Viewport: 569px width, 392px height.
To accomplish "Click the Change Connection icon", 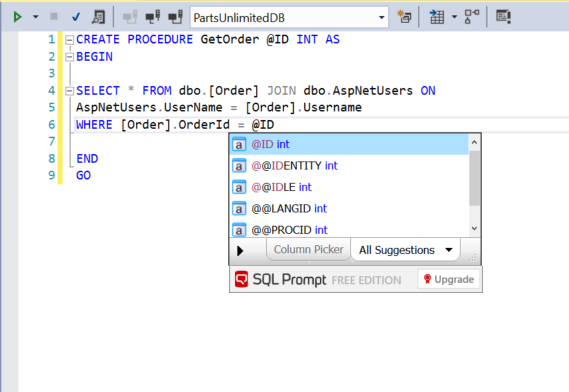I will (x=175, y=17).
